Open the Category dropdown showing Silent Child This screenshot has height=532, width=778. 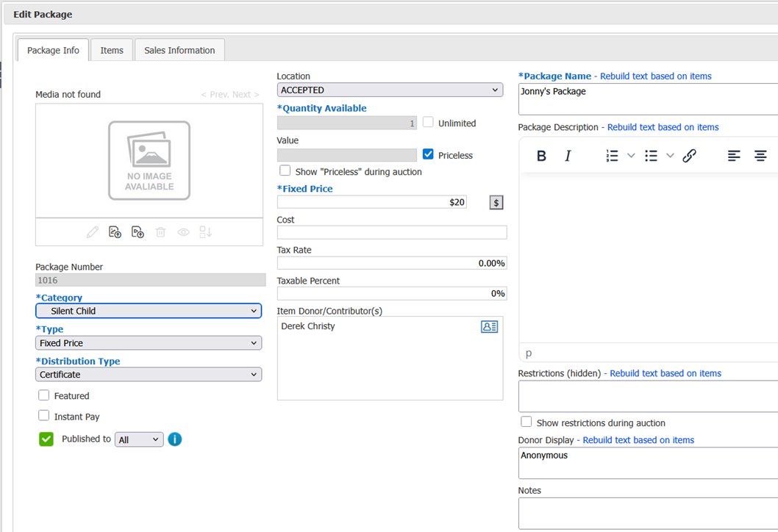pos(149,311)
